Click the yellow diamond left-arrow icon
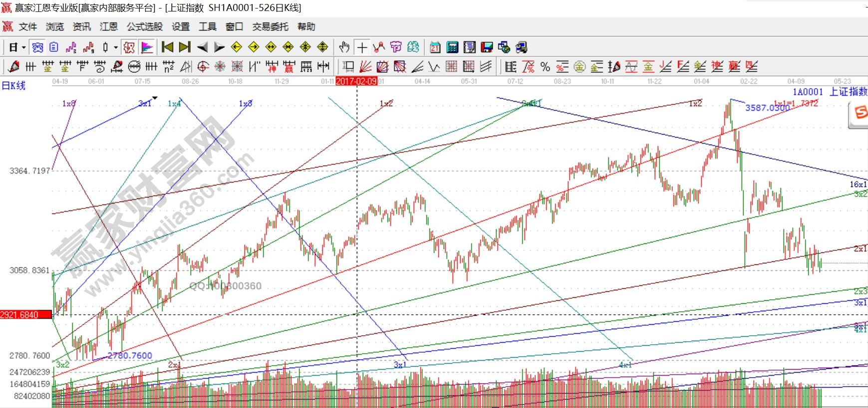868x408 pixels. [x=237, y=47]
